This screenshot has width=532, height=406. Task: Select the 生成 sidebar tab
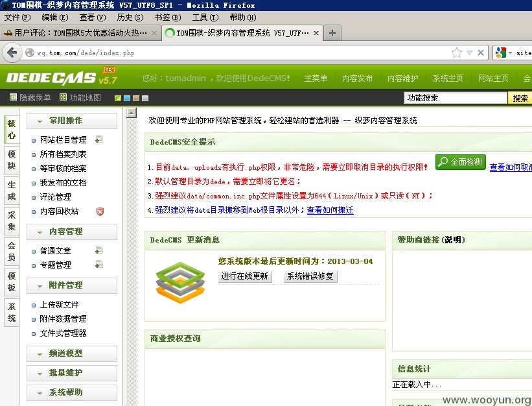pyautogui.click(x=12, y=191)
